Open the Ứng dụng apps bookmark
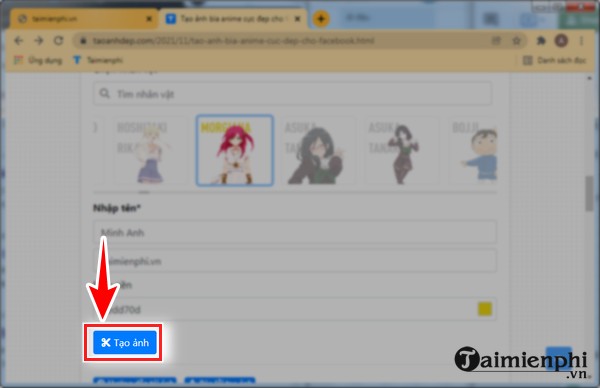This screenshot has width=600, height=388. tap(38, 60)
